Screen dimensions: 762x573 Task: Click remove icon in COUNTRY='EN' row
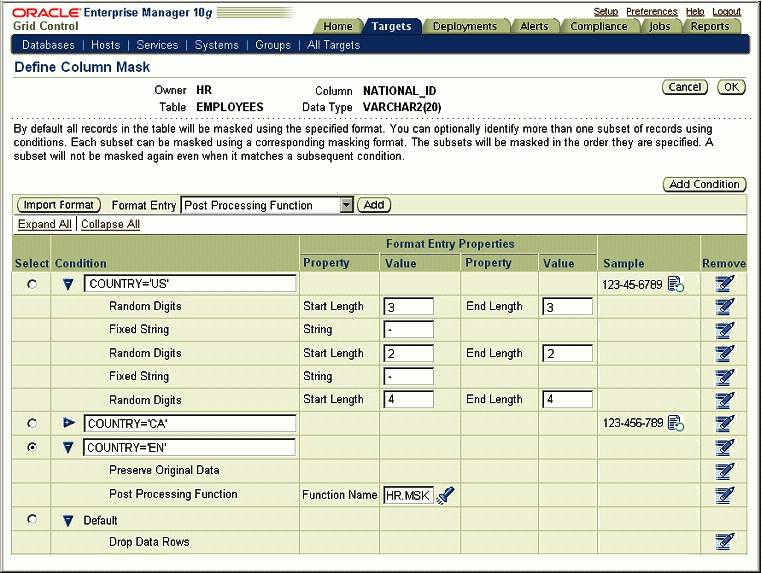point(724,447)
